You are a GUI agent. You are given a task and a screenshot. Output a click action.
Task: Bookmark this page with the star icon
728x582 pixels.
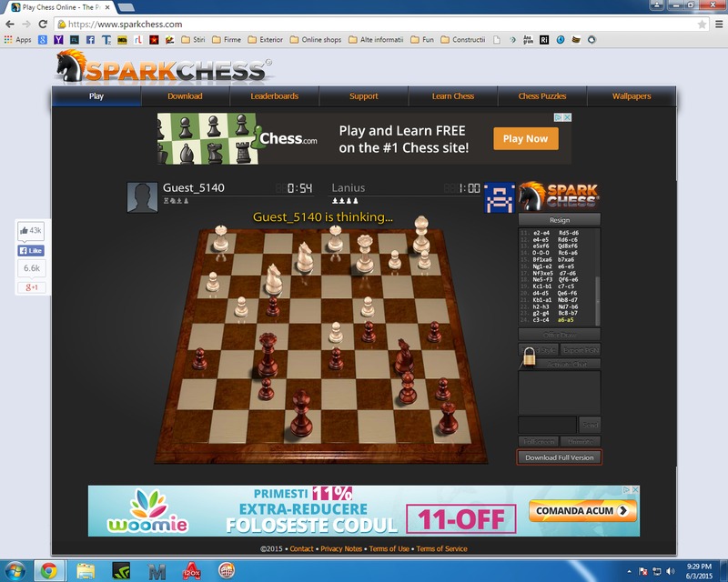pos(702,25)
